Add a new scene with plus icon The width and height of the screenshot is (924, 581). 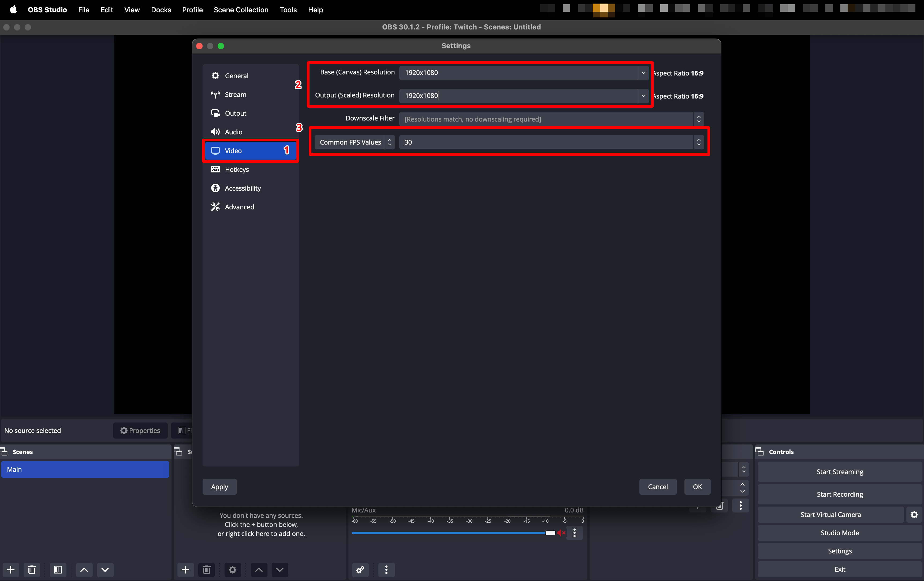tap(11, 569)
